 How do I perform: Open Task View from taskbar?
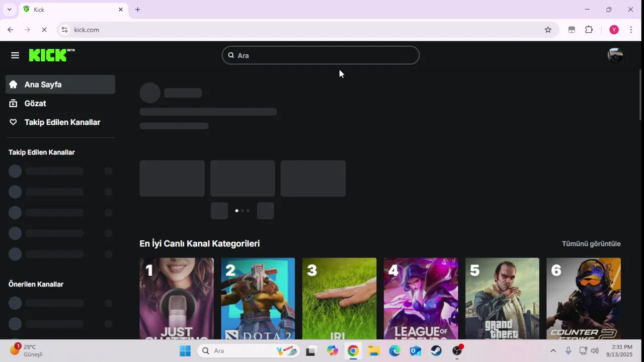311,351
